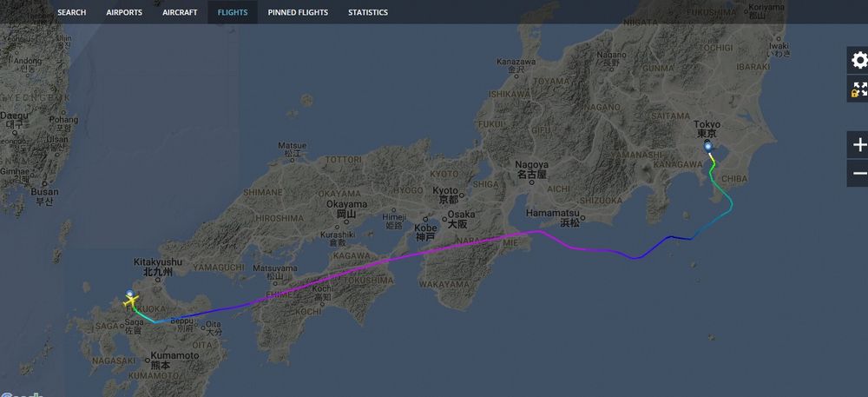Open the AIRPORTS menu
868x397 pixels.
(124, 12)
